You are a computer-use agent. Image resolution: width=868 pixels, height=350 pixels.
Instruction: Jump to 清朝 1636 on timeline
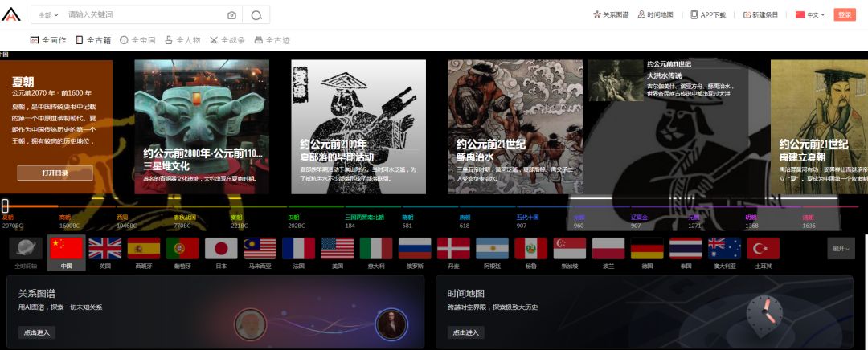click(x=809, y=222)
